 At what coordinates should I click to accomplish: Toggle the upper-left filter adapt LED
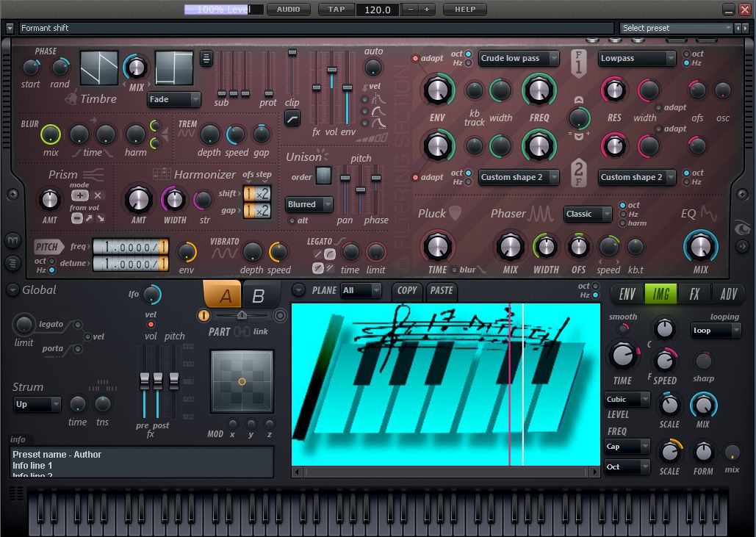click(x=415, y=58)
